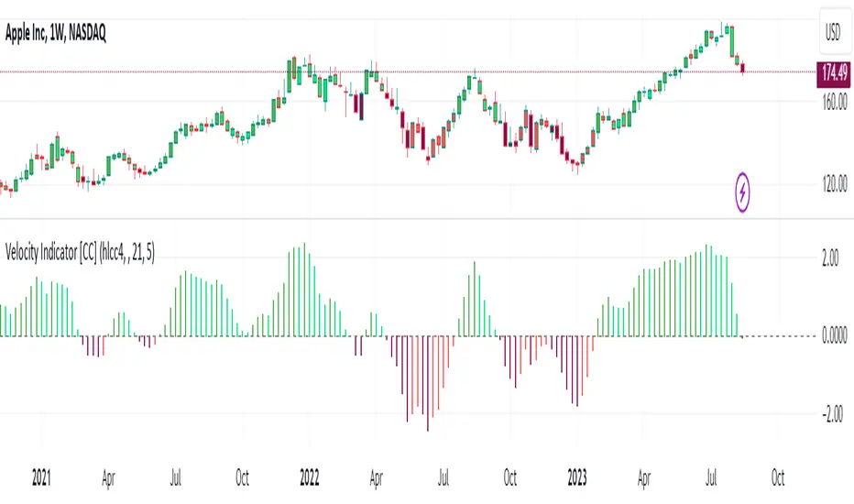This screenshot has width=854, height=504.
Task: Click the 0.0000 indicator scale label
Action: click(x=828, y=336)
